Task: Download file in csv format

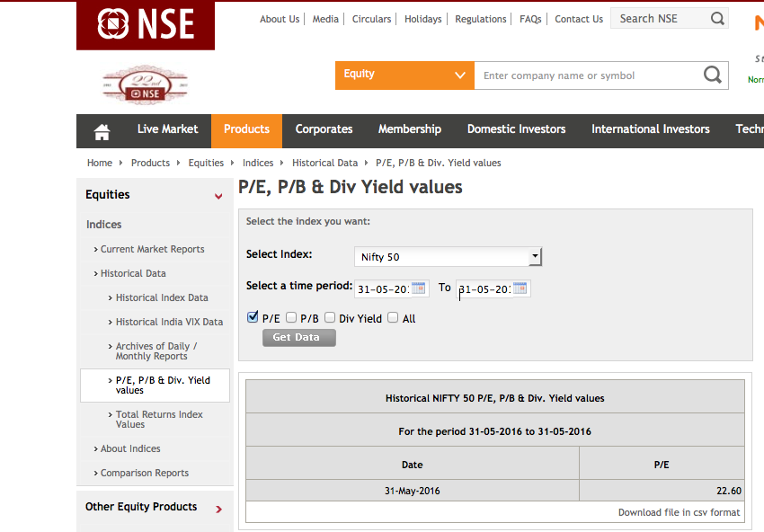Action: [x=679, y=512]
